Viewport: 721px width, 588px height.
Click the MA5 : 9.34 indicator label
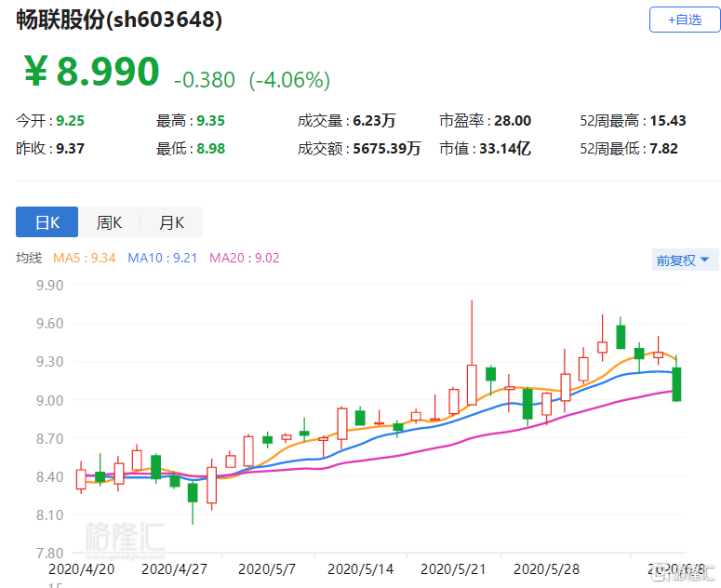(x=84, y=258)
